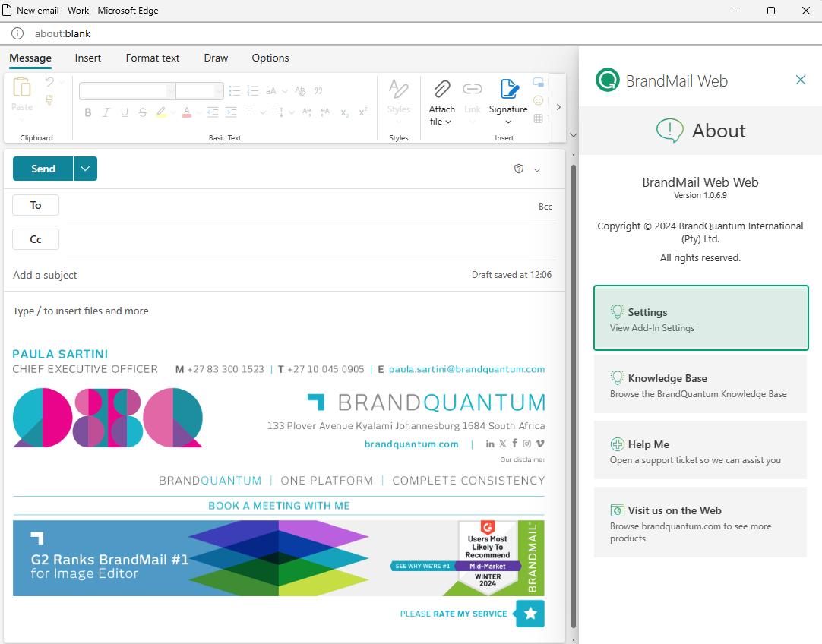Collapse the ribbon with down chevron
822x644 pixels.
coord(574,134)
